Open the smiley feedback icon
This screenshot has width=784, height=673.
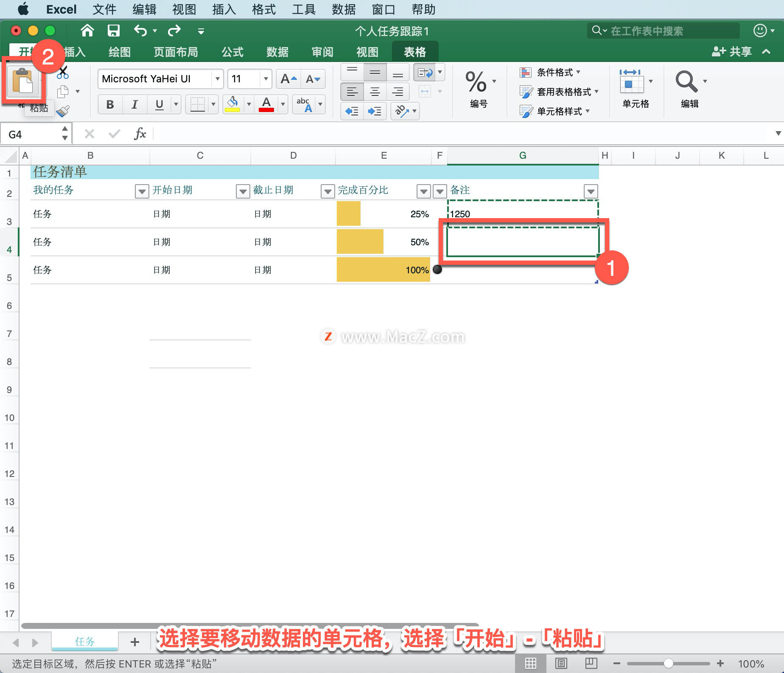[760, 31]
